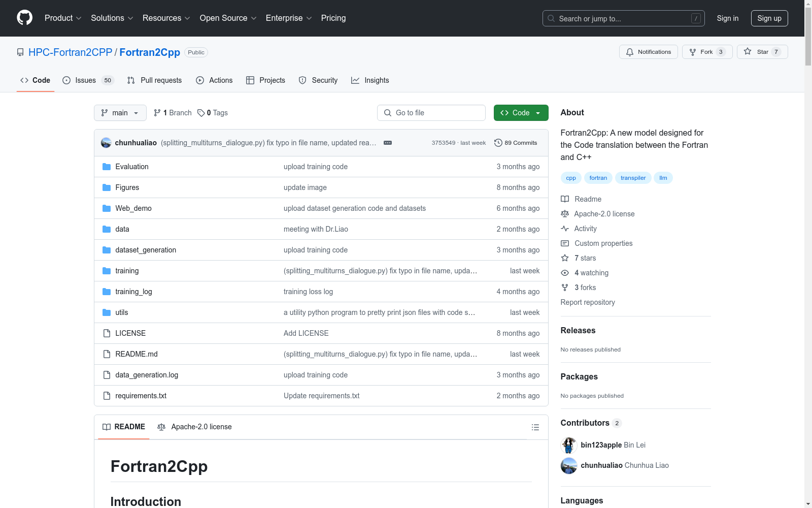Open the 0 Tags link
The image size is (812, 508).
[213, 113]
